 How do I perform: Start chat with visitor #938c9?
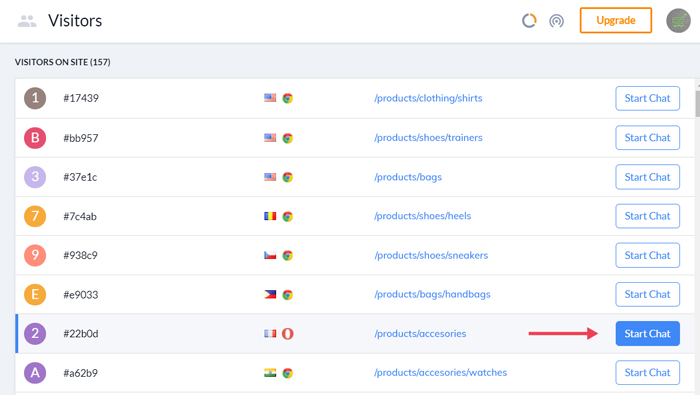[x=647, y=255]
